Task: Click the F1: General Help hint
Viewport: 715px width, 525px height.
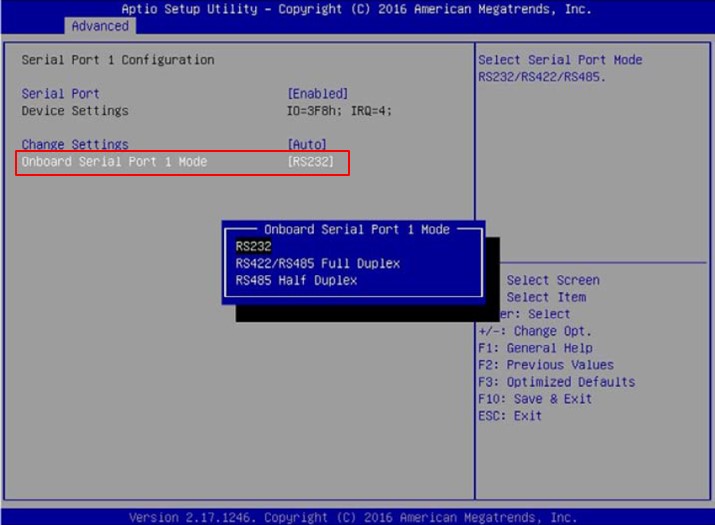Action: click(535, 348)
